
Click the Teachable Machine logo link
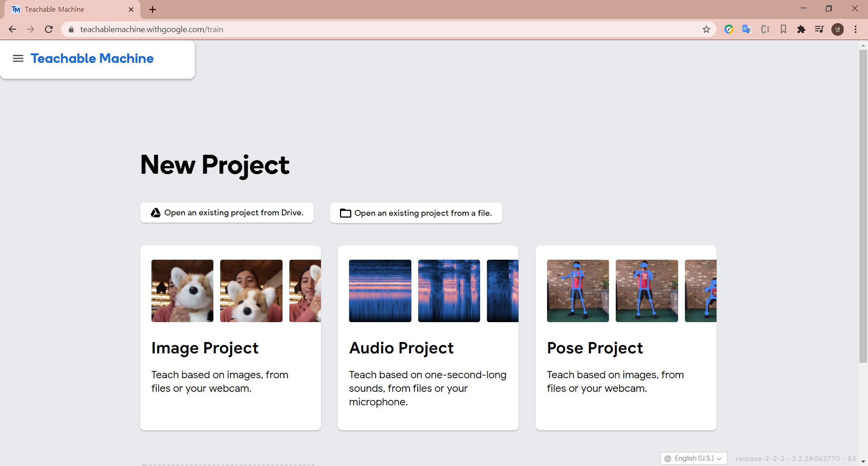[92, 58]
